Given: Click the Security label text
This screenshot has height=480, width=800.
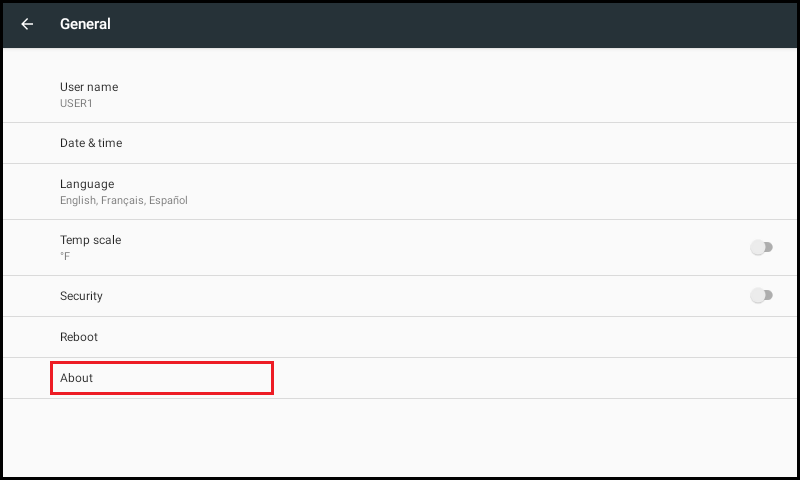Looking at the screenshot, I should 81,296.
